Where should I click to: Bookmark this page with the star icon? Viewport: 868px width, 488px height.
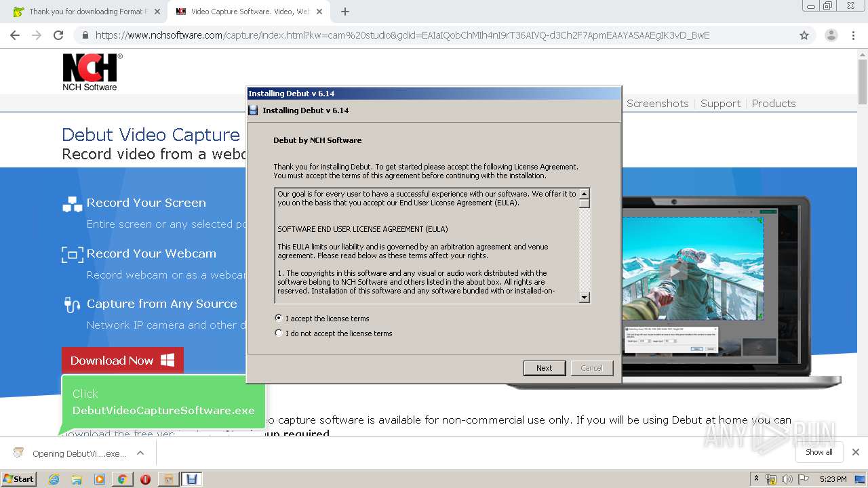804,35
